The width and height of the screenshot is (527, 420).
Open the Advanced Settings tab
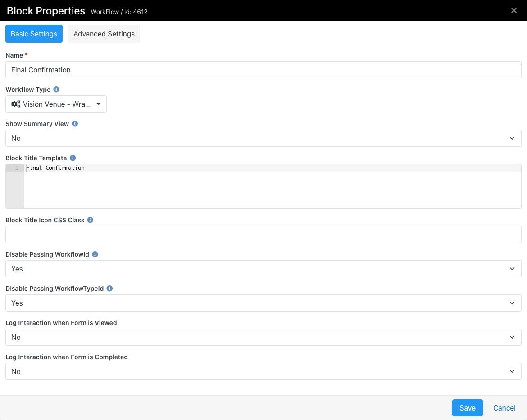click(x=104, y=34)
